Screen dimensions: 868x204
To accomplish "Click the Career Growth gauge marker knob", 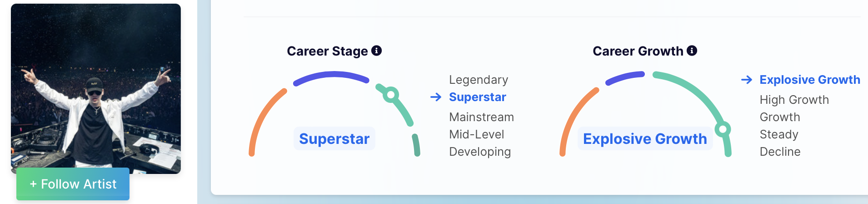I will [x=722, y=129].
